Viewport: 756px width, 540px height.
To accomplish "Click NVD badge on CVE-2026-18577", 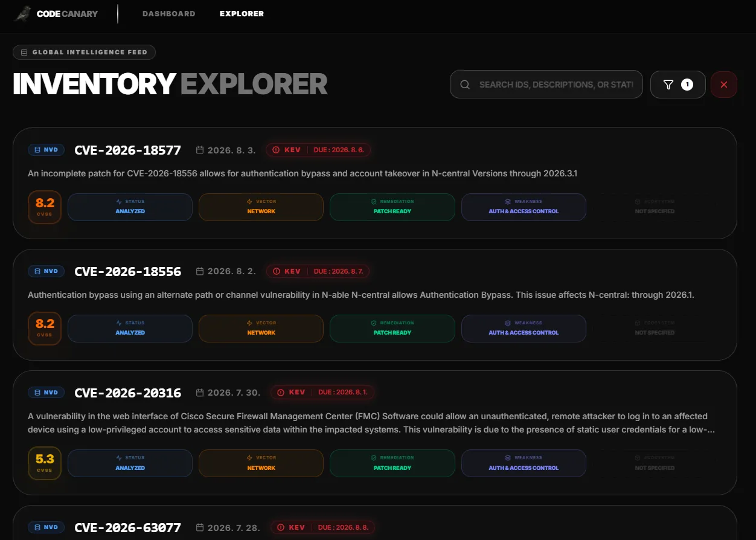I will 46,150.
